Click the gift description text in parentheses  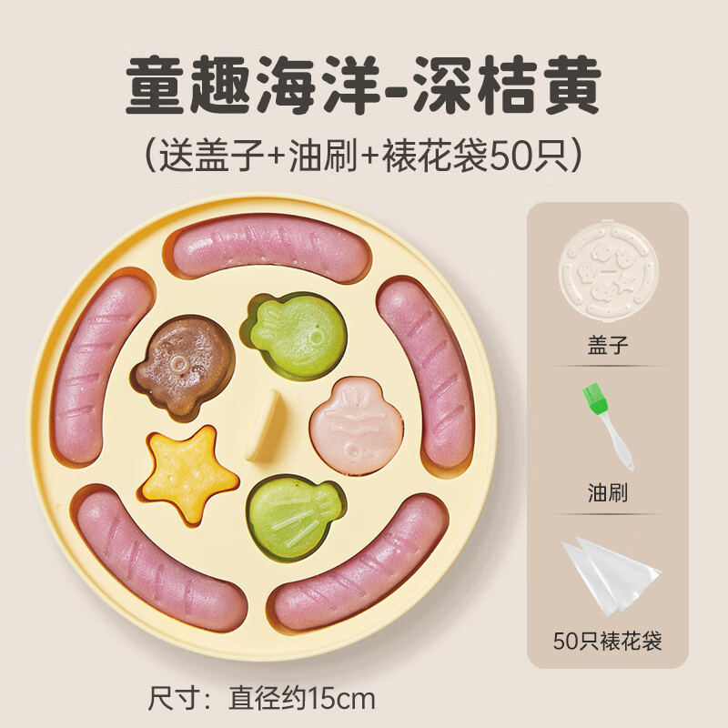364,154
